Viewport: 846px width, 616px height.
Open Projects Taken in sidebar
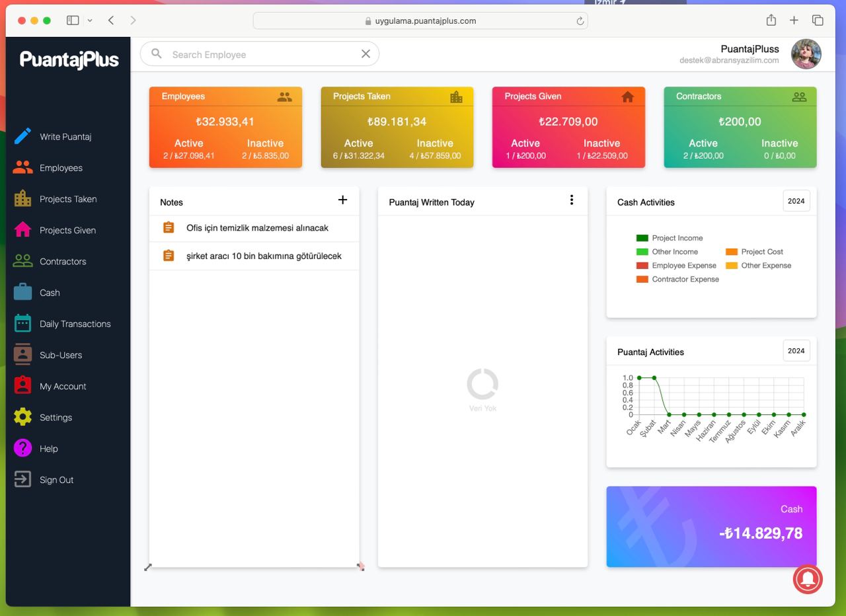[68, 199]
